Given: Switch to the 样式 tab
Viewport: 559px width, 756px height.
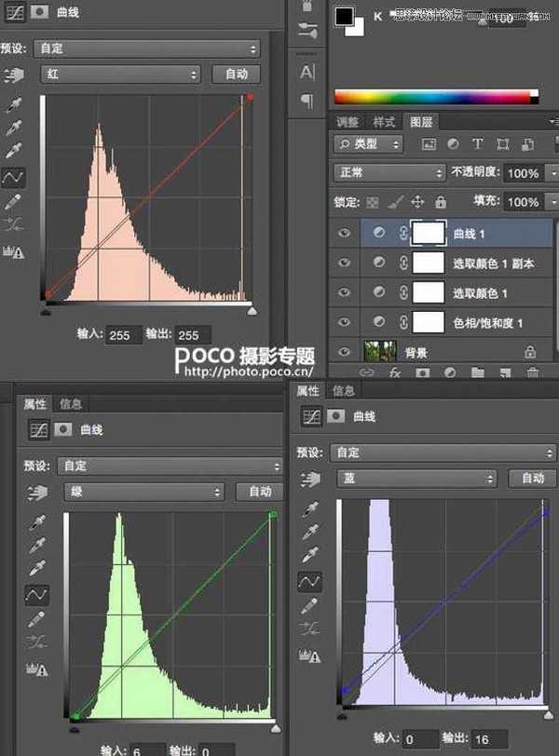Looking at the screenshot, I should pyautogui.click(x=384, y=122).
